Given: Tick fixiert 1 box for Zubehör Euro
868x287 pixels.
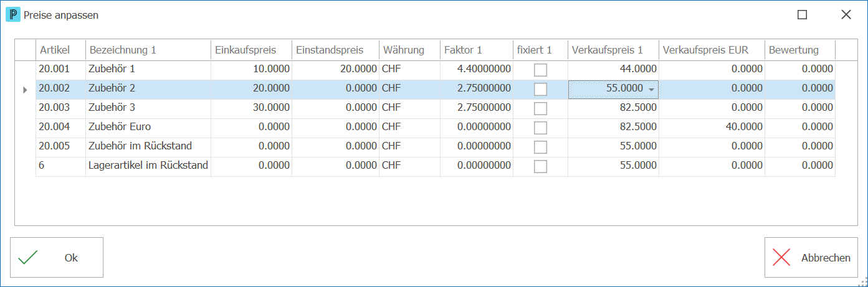Looking at the screenshot, I should (x=540, y=128).
